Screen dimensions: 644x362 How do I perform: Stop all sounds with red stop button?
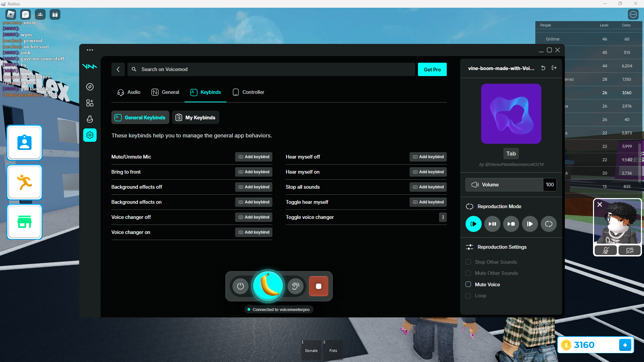pyautogui.click(x=319, y=286)
